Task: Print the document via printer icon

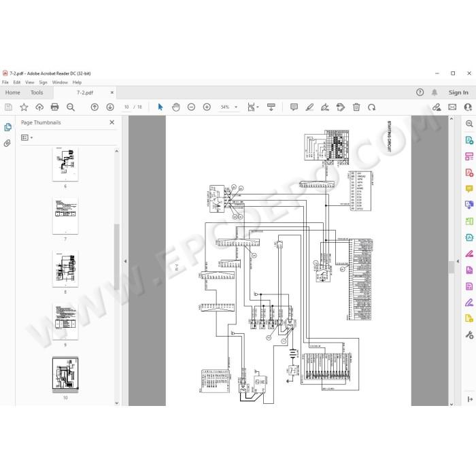Action: click(x=54, y=107)
